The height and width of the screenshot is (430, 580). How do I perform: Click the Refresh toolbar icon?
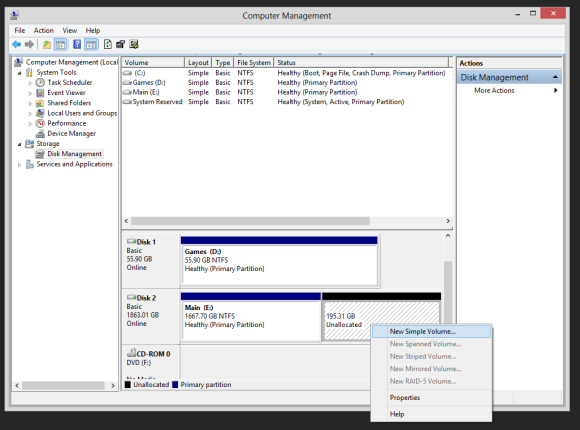tap(108, 45)
